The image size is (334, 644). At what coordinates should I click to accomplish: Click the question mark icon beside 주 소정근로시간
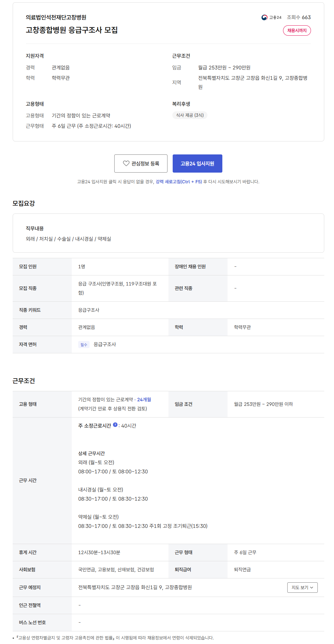(115, 425)
